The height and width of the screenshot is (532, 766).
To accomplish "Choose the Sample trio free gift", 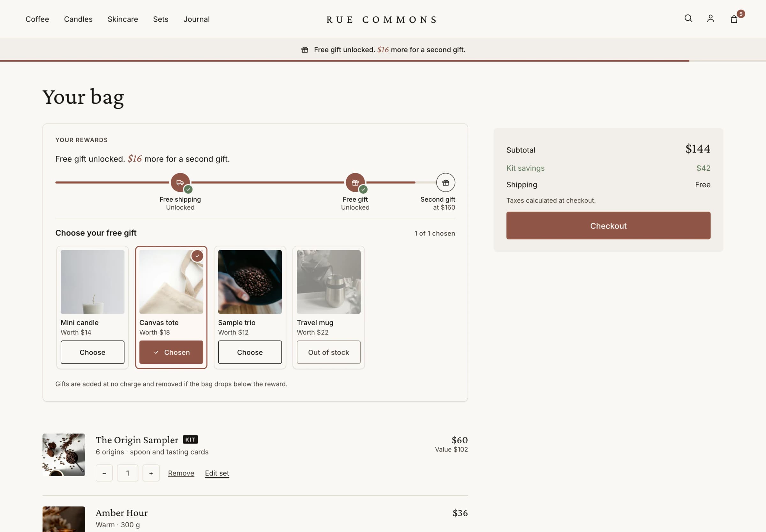I will pyautogui.click(x=250, y=352).
